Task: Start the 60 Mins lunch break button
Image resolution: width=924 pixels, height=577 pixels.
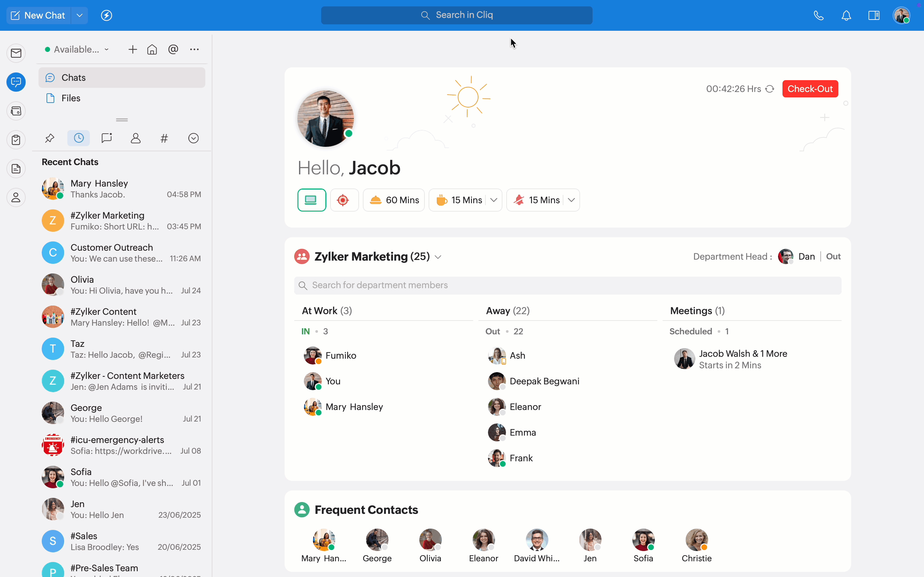Action: pyautogui.click(x=394, y=200)
